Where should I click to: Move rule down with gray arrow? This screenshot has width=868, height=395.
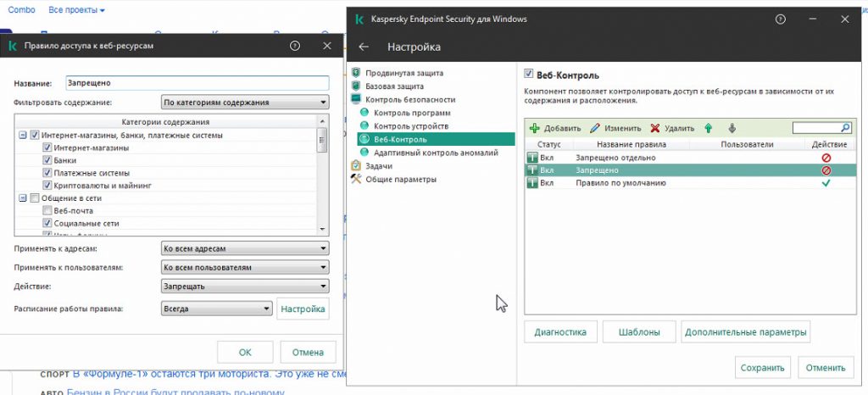point(732,129)
